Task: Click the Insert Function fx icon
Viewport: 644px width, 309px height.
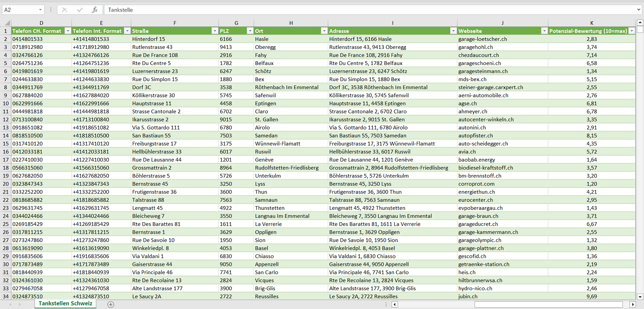Action: [x=94, y=10]
